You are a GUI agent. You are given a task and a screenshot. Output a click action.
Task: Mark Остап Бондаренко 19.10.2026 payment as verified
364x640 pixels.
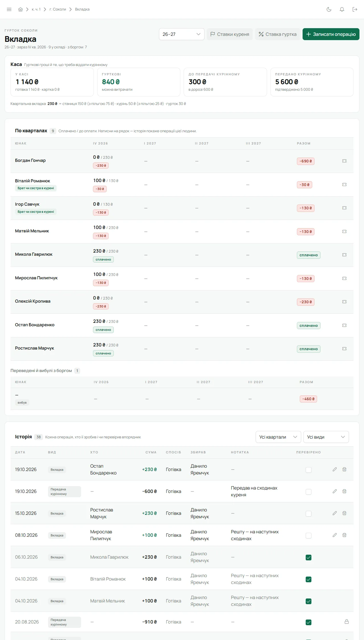coord(309,470)
